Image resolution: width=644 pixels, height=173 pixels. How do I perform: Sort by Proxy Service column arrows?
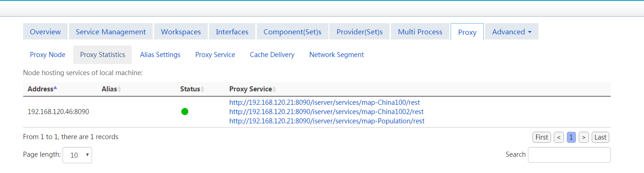tap(274, 89)
